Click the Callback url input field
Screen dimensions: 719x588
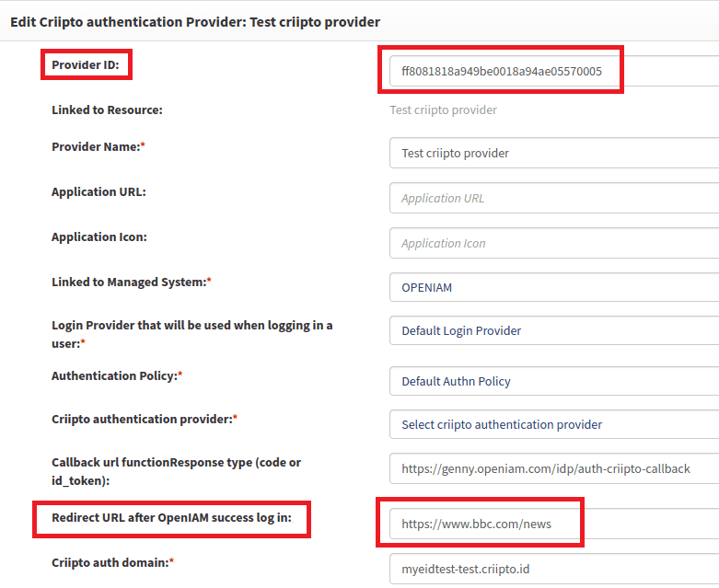click(552, 468)
